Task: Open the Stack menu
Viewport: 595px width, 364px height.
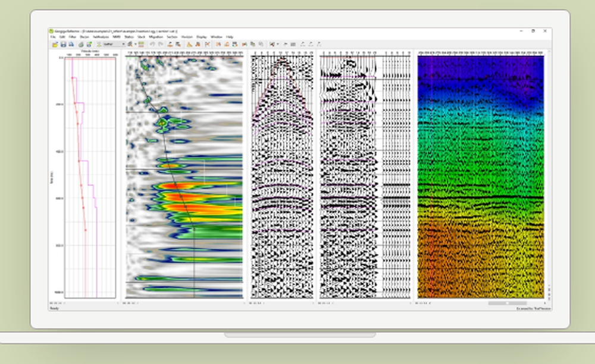Action: pos(141,37)
